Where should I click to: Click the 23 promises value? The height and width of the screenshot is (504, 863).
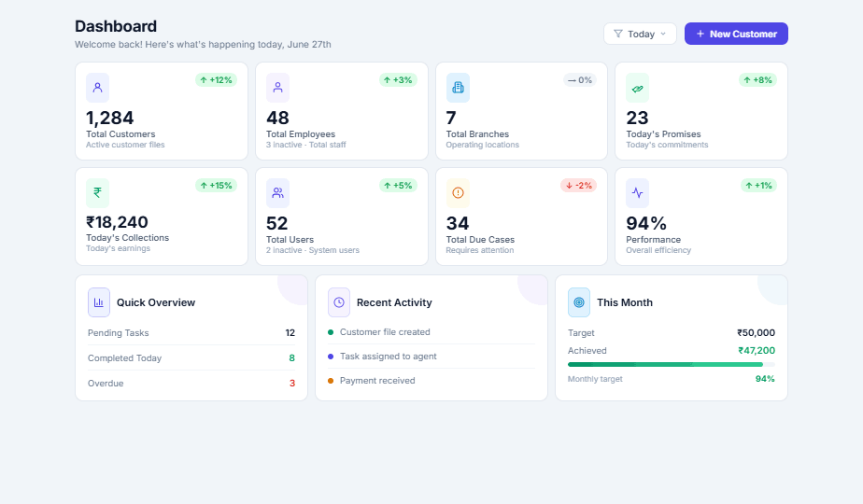pos(637,118)
